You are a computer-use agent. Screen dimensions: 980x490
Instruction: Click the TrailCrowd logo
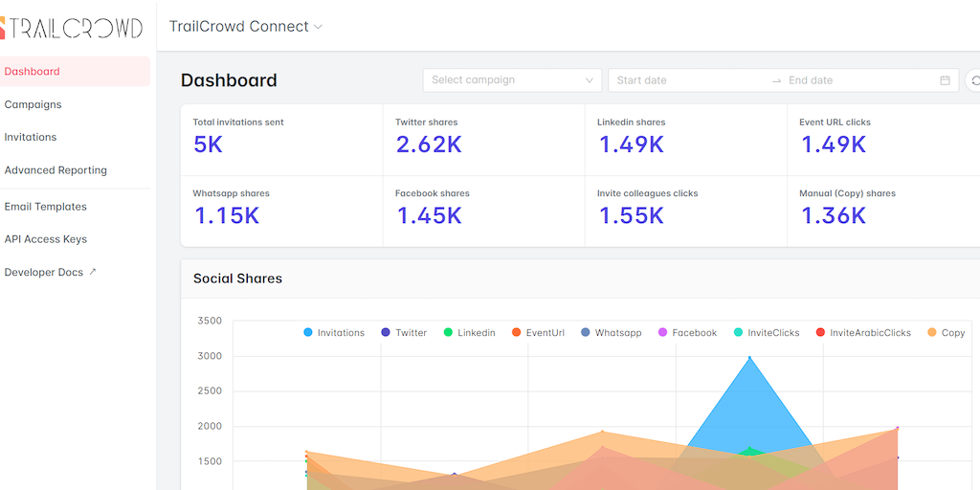tap(72, 28)
